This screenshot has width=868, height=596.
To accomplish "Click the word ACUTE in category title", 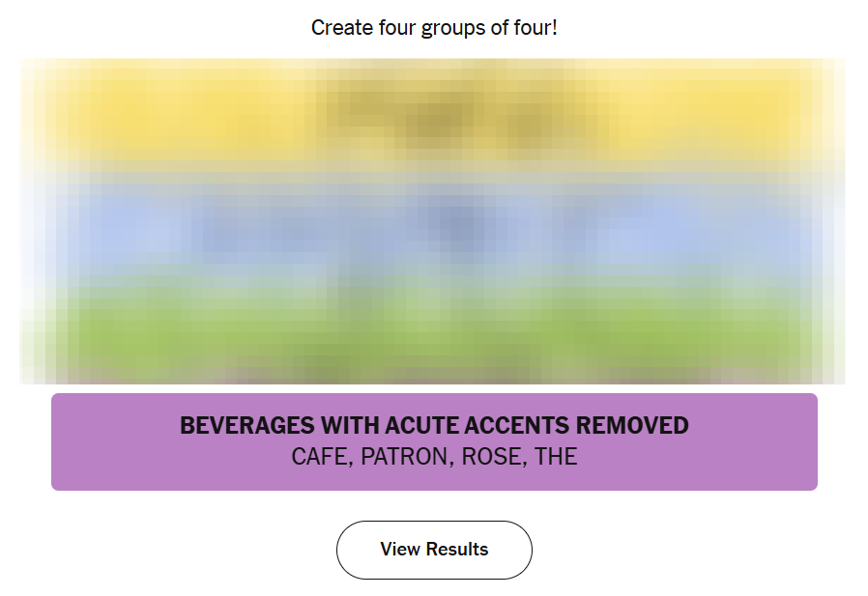I will 421,426.
